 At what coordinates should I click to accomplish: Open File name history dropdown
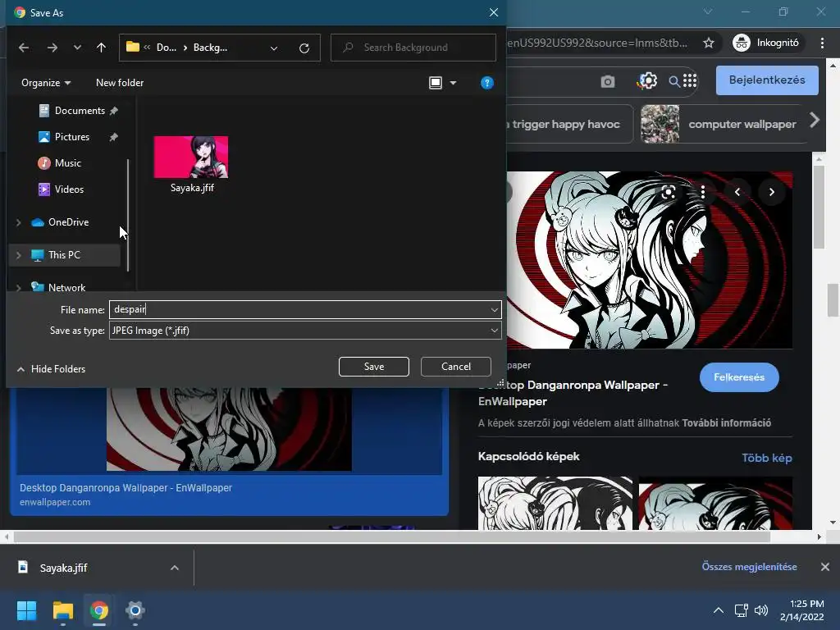click(494, 309)
